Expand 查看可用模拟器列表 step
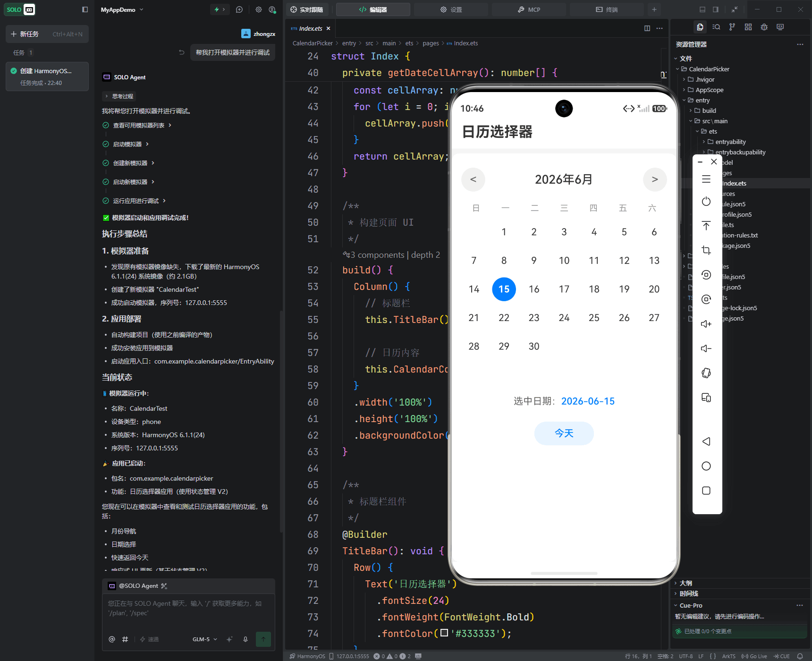812x661 pixels. [x=138, y=125]
